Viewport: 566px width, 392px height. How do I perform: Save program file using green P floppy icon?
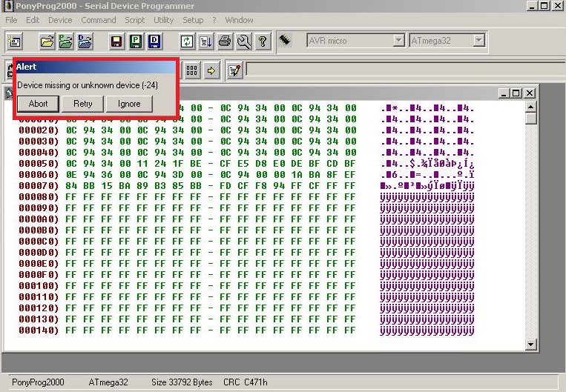click(136, 41)
